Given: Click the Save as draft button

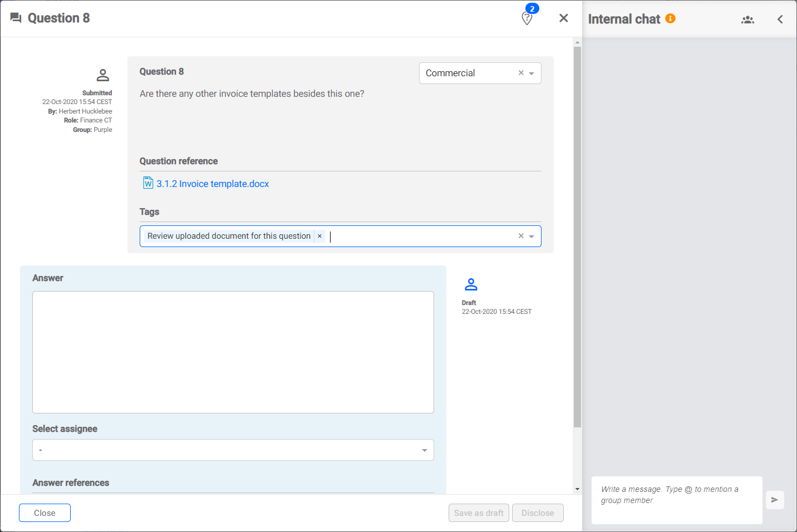Looking at the screenshot, I should pyautogui.click(x=479, y=513).
